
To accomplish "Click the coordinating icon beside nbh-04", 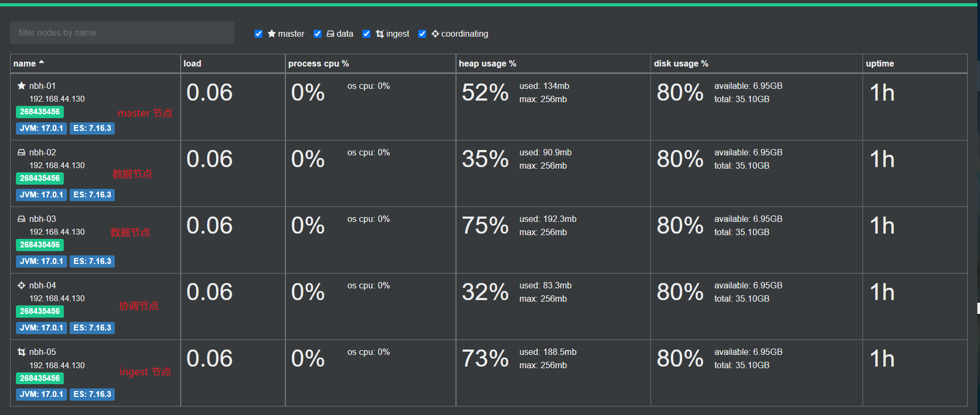I will click(21, 285).
